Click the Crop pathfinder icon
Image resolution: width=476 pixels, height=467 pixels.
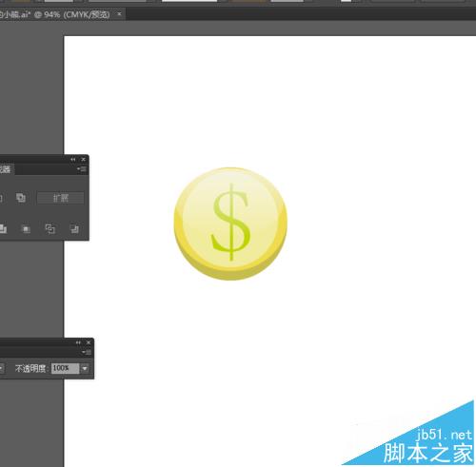coord(26,229)
